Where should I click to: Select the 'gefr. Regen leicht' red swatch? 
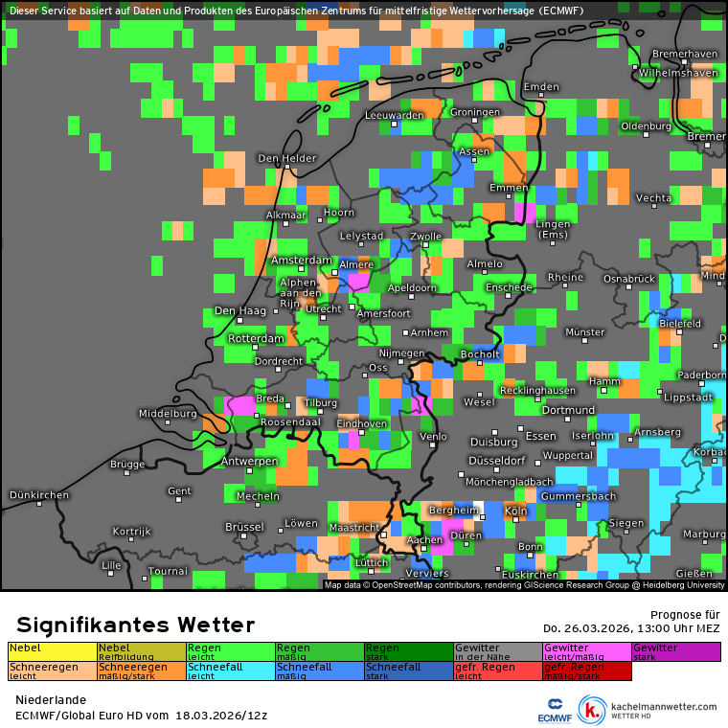point(497,671)
